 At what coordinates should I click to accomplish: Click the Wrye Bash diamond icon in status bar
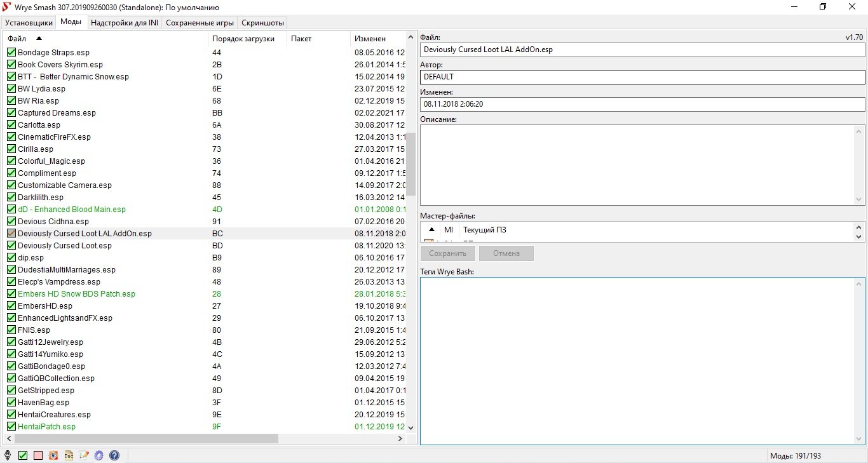click(x=8, y=455)
